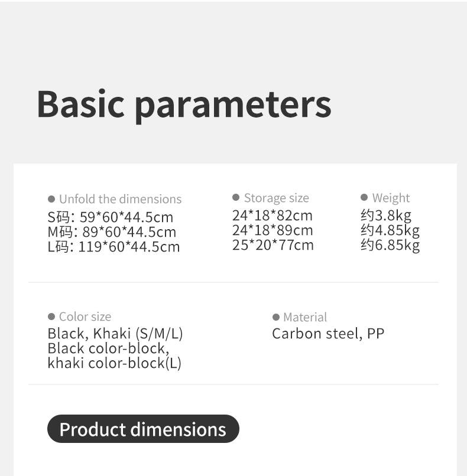The image size is (467, 476).
Task: Click the bullet next to Storage size
Action: pos(236,197)
